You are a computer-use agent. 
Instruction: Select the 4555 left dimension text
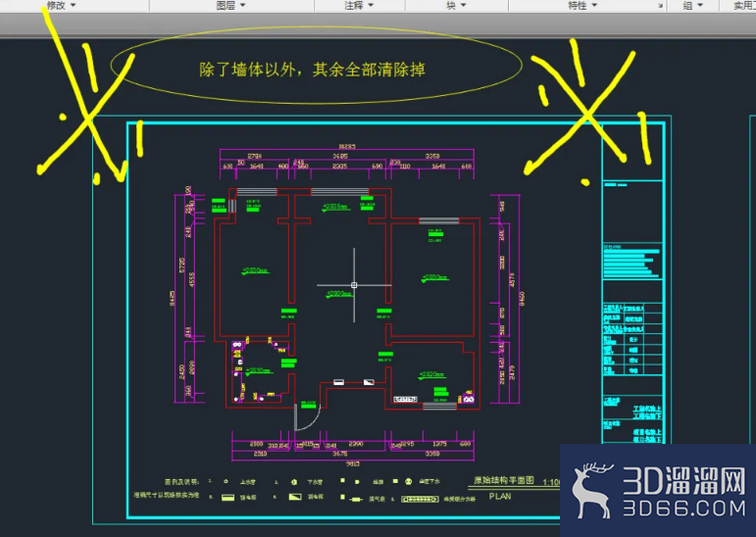191,279
